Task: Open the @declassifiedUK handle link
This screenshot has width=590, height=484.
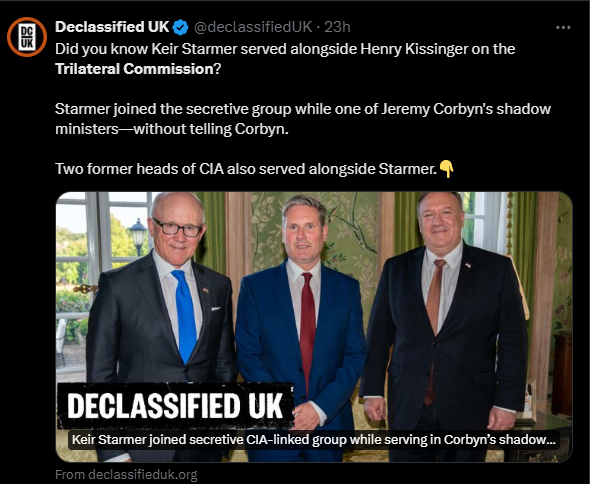Action: click(253, 27)
